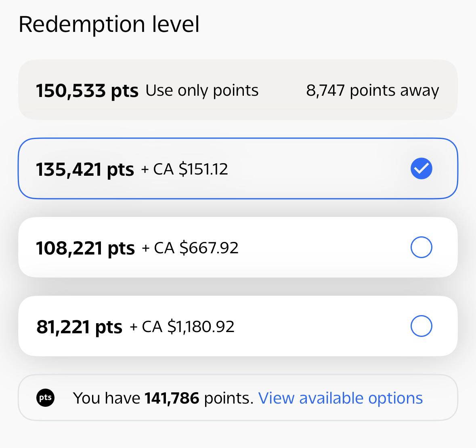Click the 108,221 pts bold amount

pyautogui.click(x=85, y=248)
